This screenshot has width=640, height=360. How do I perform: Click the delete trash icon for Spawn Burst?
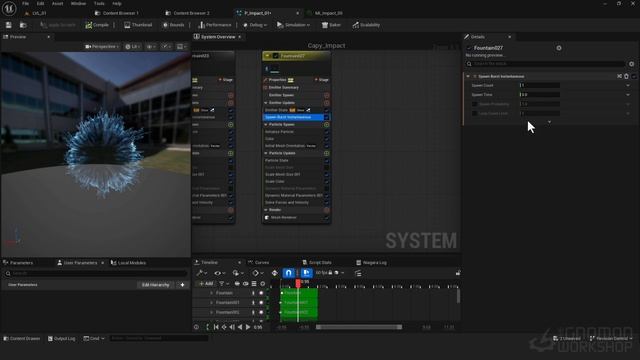pyautogui.click(x=627, y=76)
